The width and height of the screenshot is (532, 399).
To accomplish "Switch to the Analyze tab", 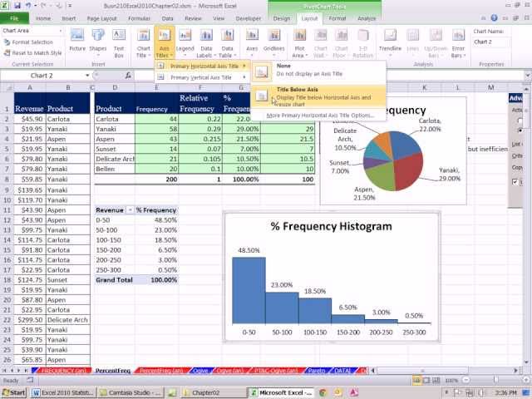I will [x=367, y=18].
